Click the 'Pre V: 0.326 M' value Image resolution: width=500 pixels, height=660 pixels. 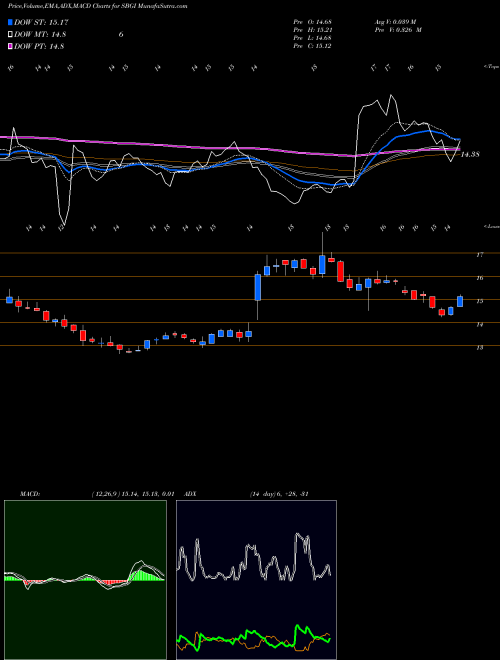398,30
